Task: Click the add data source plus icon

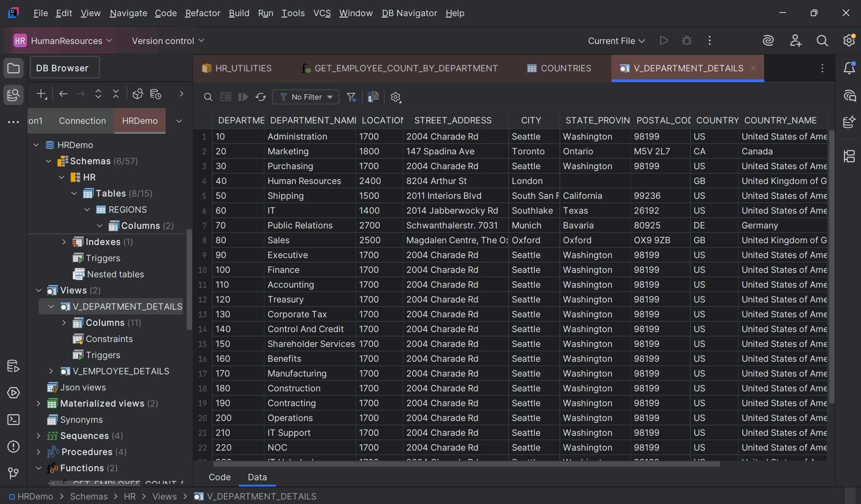Action: coord(41,94)
